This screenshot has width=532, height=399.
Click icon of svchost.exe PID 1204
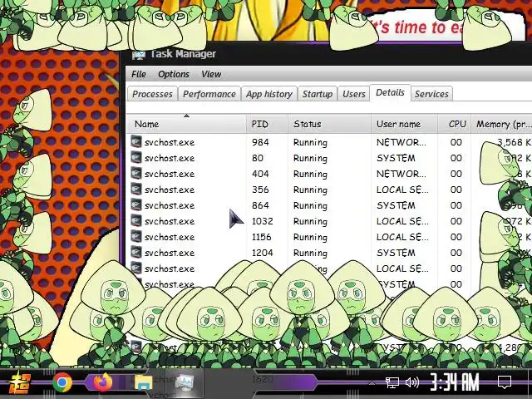point(136,252)
